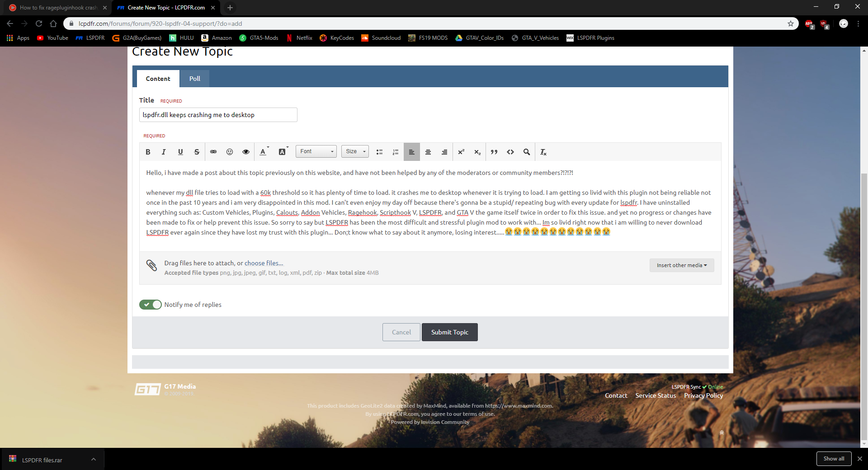Viewport: 868px width, 470px height.
Task: Open the Chrome menu
Action: click(858, 23)
